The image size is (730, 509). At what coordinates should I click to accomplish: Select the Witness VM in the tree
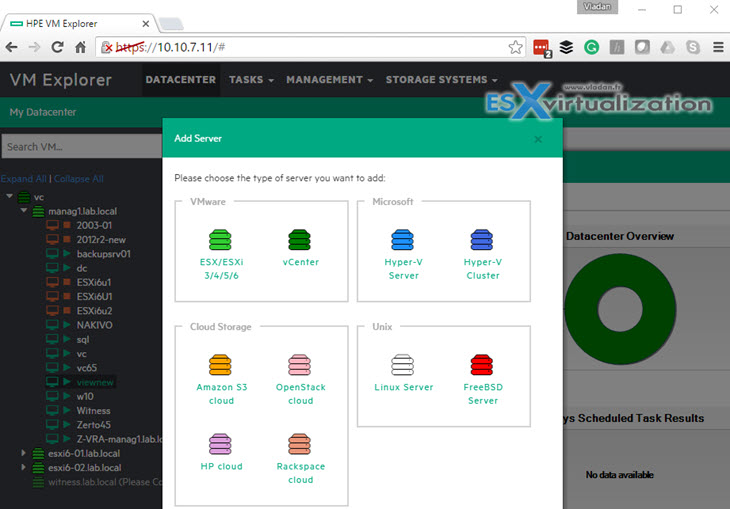[94, 411]
